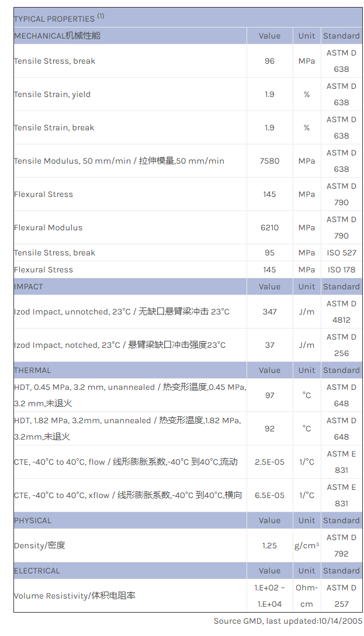364x636 pixels.
Task: Select the value 6210 cell
Action: pyautogui.click(x=269, y=227)
